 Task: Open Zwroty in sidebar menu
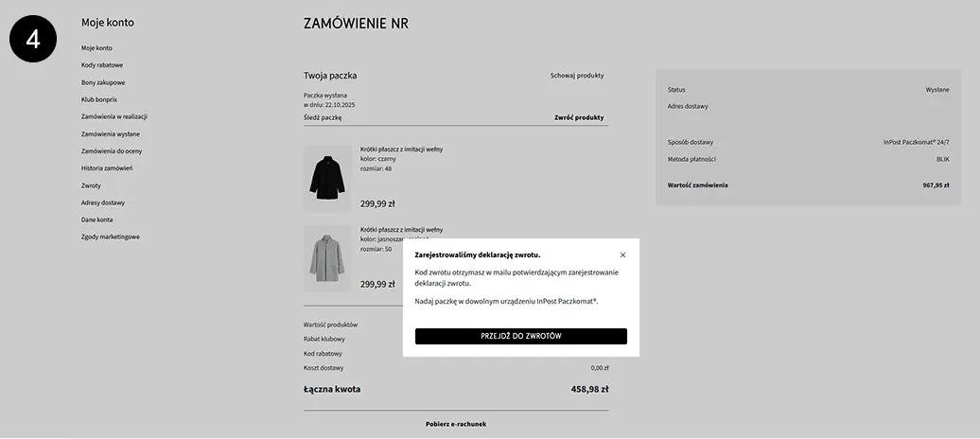pos(91,185)
